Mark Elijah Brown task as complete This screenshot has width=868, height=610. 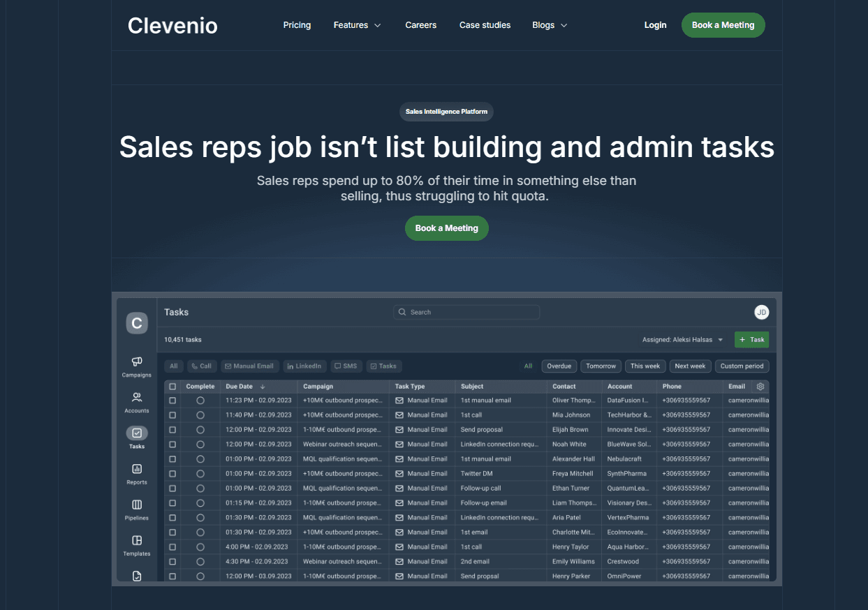tap(200, 430)
